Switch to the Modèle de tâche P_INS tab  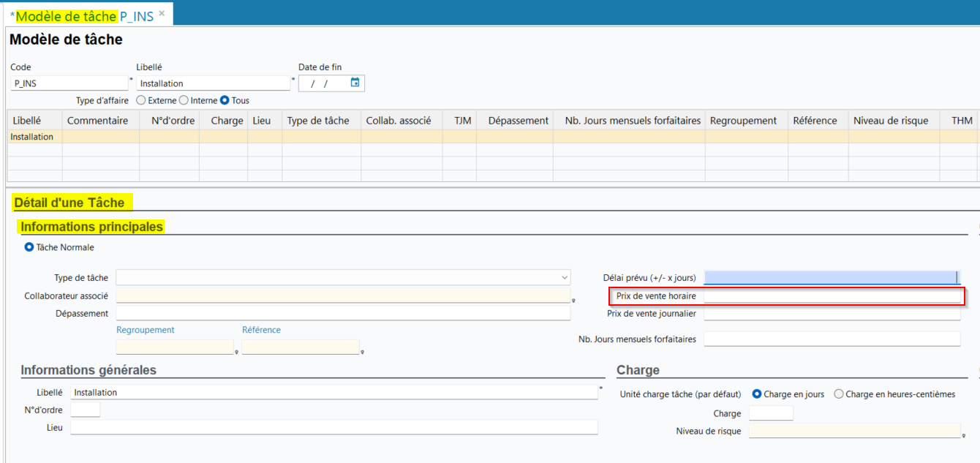(84, 16)
